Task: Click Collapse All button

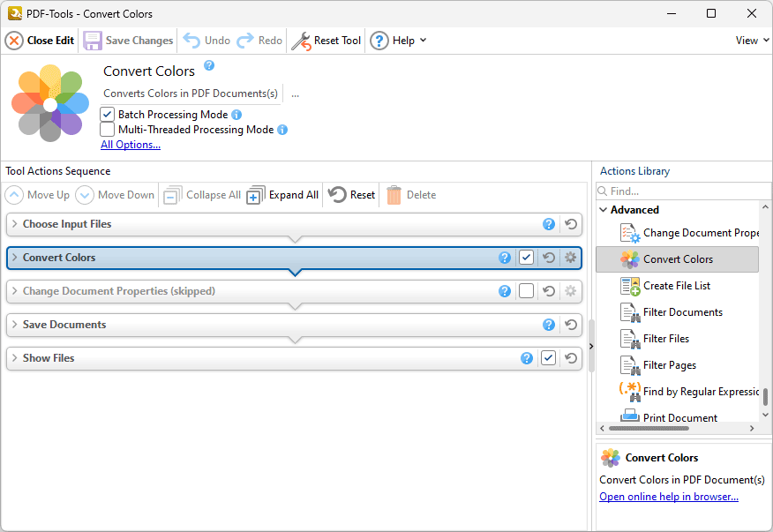Action: [x=202, y=195]
